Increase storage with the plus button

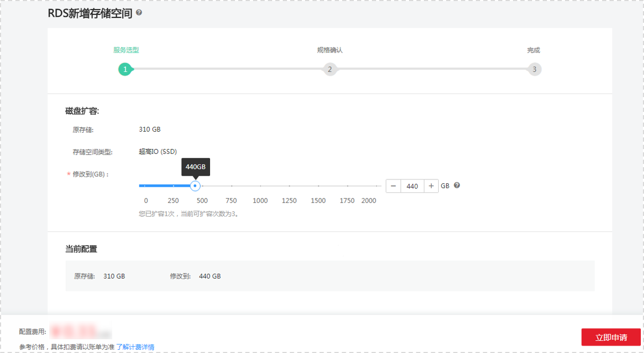coord(431,186)
